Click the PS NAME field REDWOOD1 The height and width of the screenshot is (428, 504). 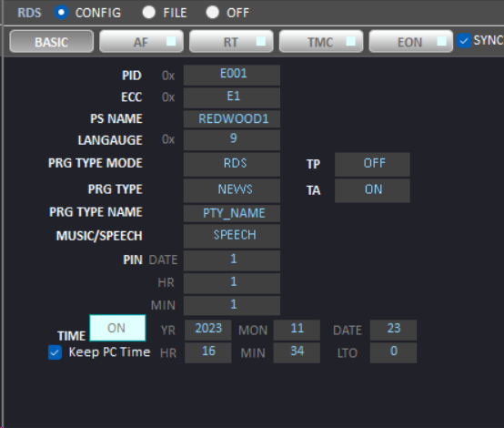coord(232,119)
